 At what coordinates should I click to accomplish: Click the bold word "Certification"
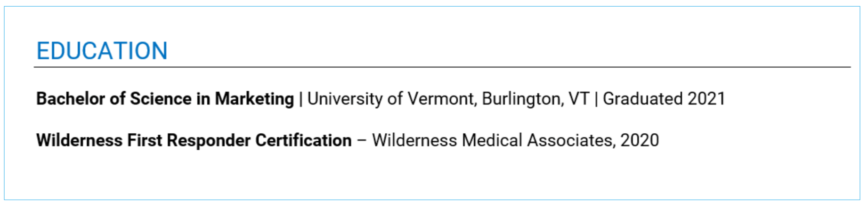point(303,140)
